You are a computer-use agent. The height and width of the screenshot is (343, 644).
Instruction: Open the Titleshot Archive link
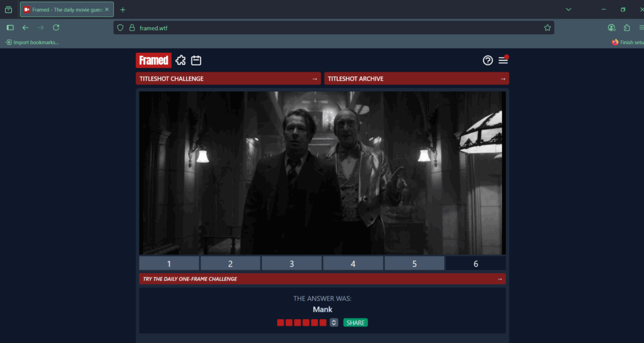[x=416, y=79]
